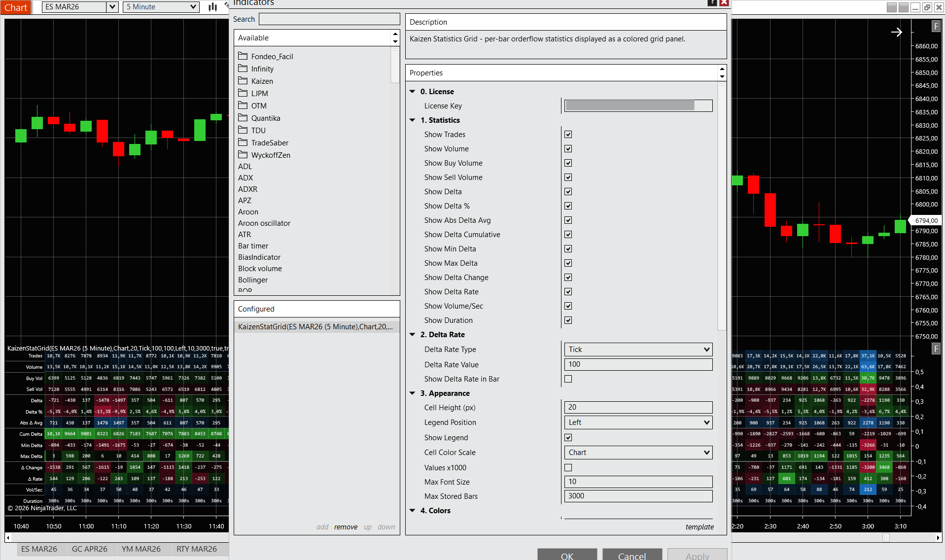Click the Apply button

click(x=697, y=556)
